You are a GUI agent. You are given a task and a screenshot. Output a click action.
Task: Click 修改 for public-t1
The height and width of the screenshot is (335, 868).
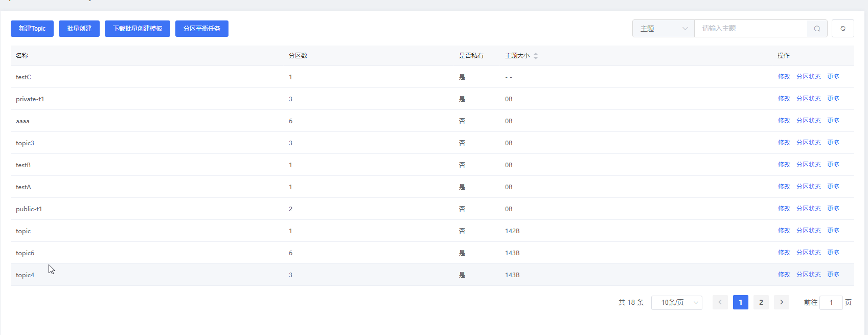(x=784, y=209)
